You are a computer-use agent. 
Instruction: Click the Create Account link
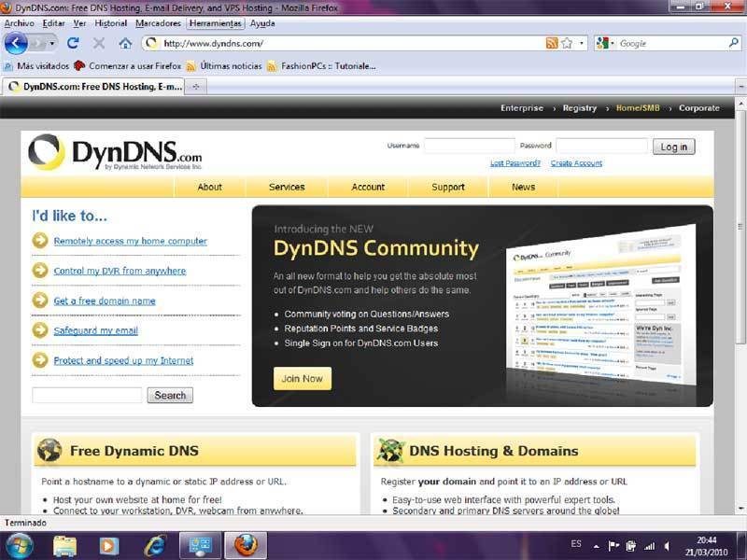[x=576, y=163]
